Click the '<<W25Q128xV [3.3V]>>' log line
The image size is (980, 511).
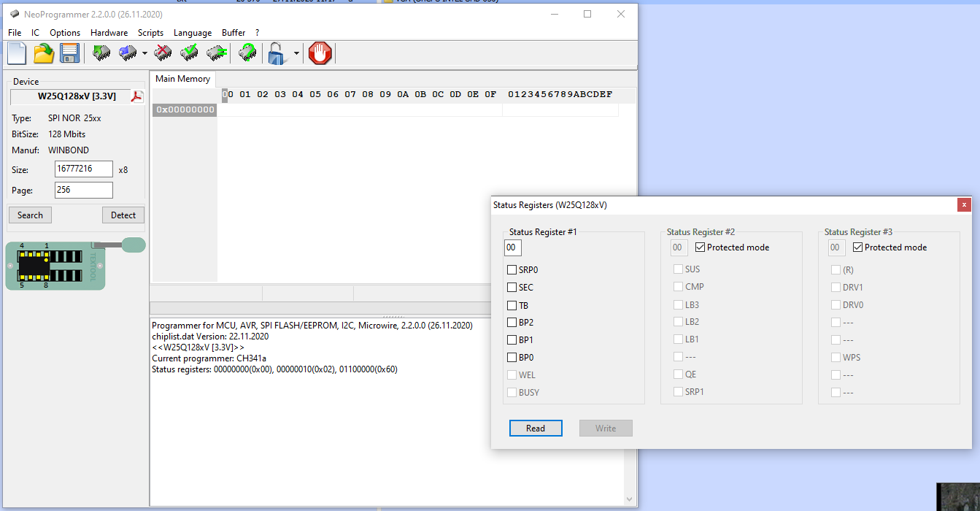198,347
